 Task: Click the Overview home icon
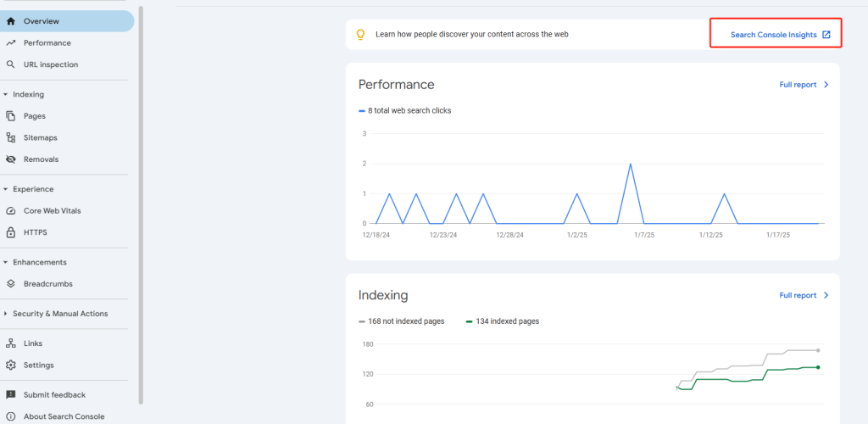[11, 21]
